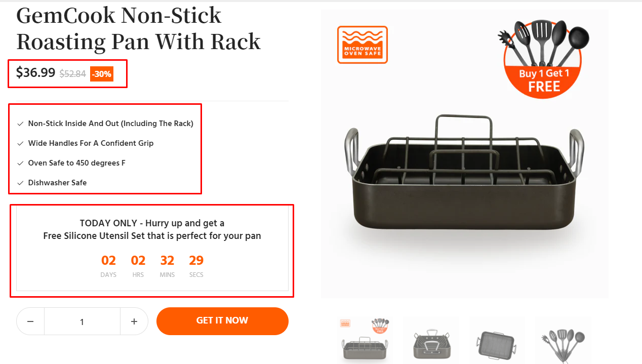Click the checkmark beside Dishwasher Safe
The width and height of the screenshot is (642, 364).
pos(20,183)
